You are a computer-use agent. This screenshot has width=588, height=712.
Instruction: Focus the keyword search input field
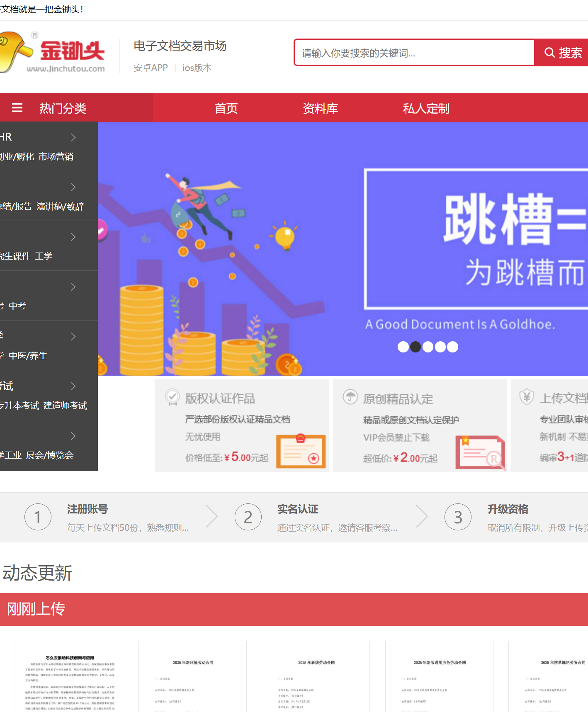tap(414, 53)
